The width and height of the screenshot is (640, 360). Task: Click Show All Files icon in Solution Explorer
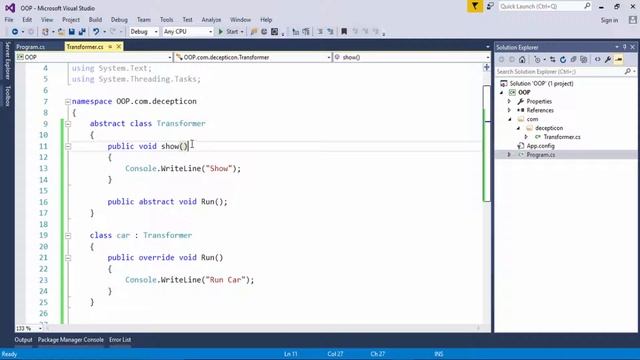pyautogui.click(x=584, y=60)
